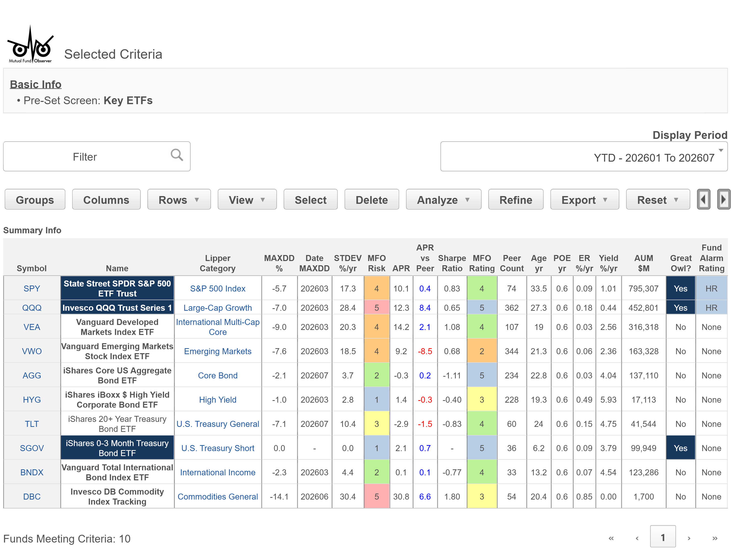Click the Columns button
The width and height of the screenshot is (731, 560).
pos(106,200)
